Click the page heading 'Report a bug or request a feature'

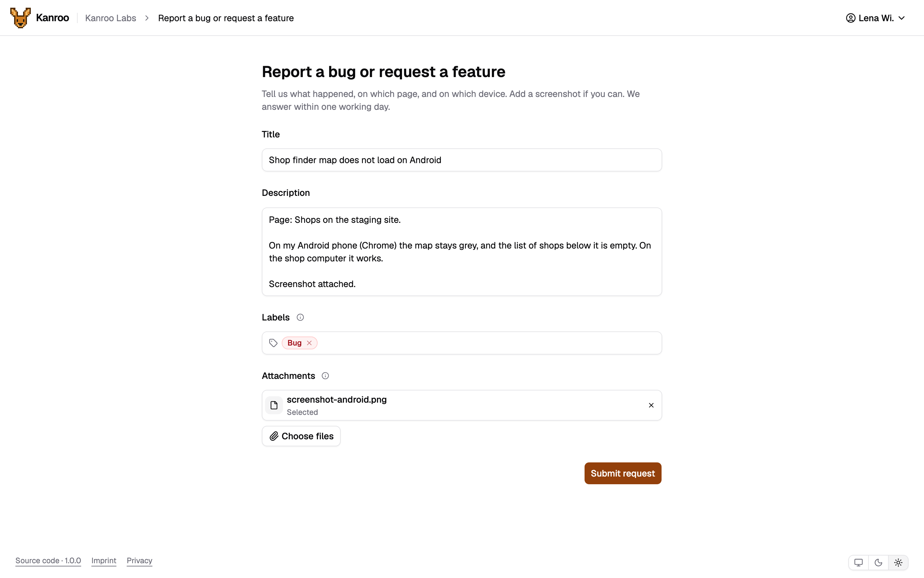(383, 72)
